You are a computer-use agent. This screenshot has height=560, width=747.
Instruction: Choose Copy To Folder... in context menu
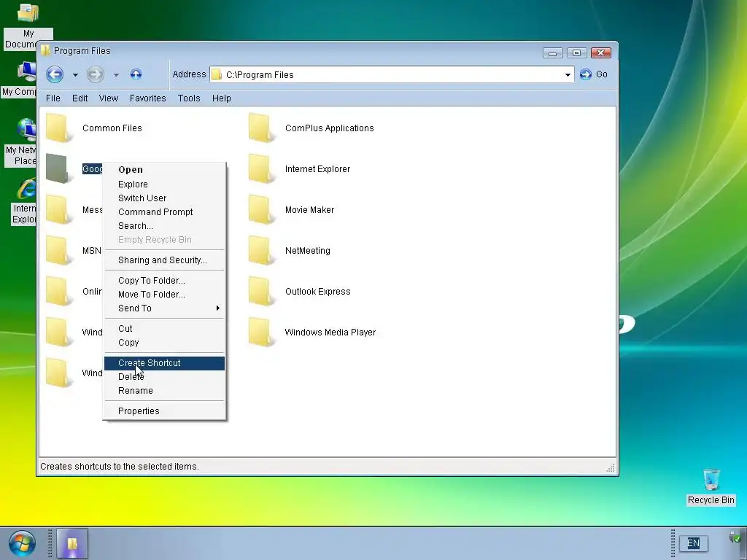(x=164, y=281)
